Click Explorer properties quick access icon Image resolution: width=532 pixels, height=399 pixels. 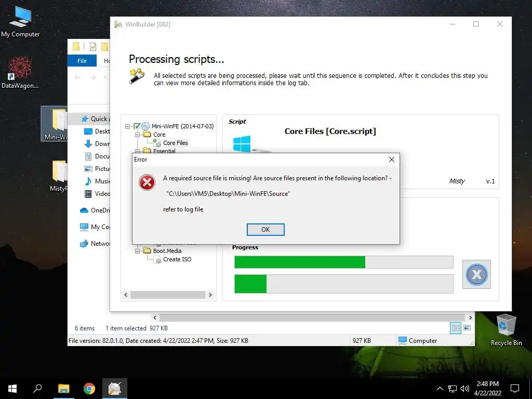click(92, 47)
